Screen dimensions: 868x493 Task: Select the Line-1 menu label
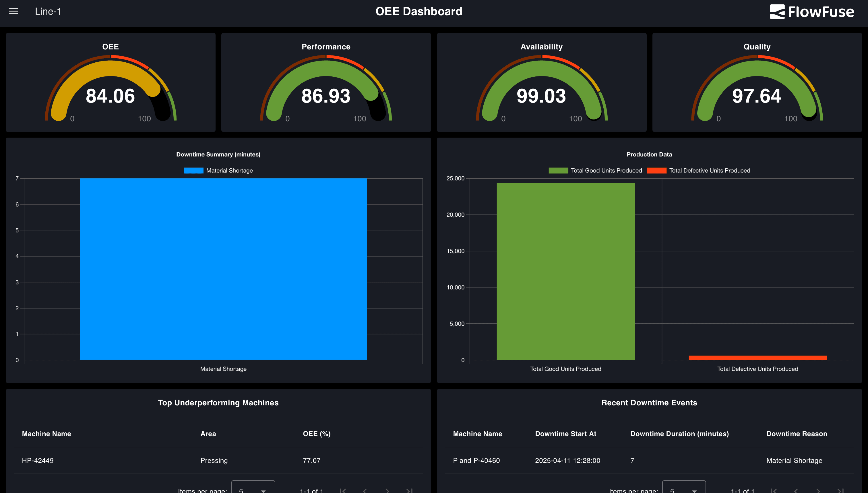(49, 11)
